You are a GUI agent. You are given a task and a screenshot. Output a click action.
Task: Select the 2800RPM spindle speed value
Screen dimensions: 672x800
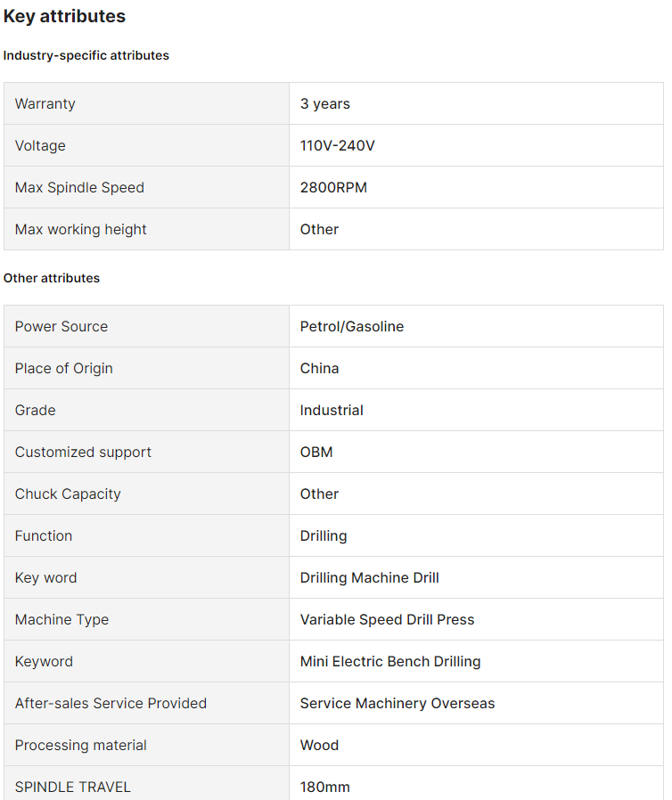click(x=333, y=188)
